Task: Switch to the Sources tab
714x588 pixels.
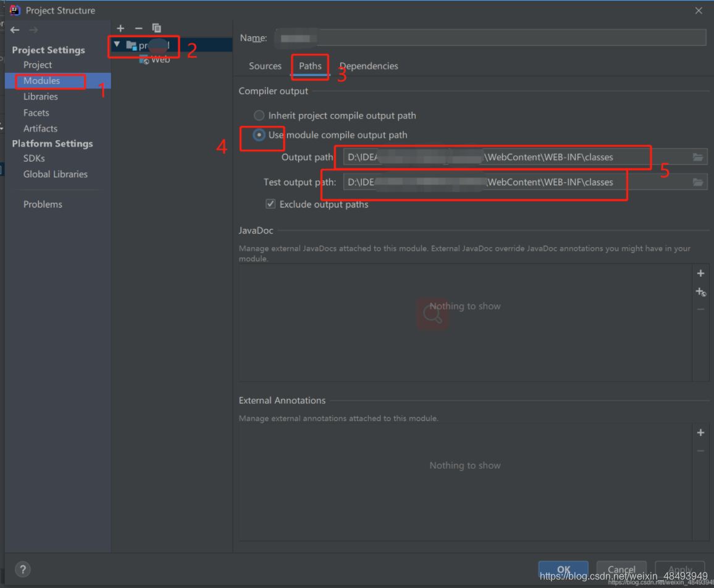Action: tap(265, 66)
